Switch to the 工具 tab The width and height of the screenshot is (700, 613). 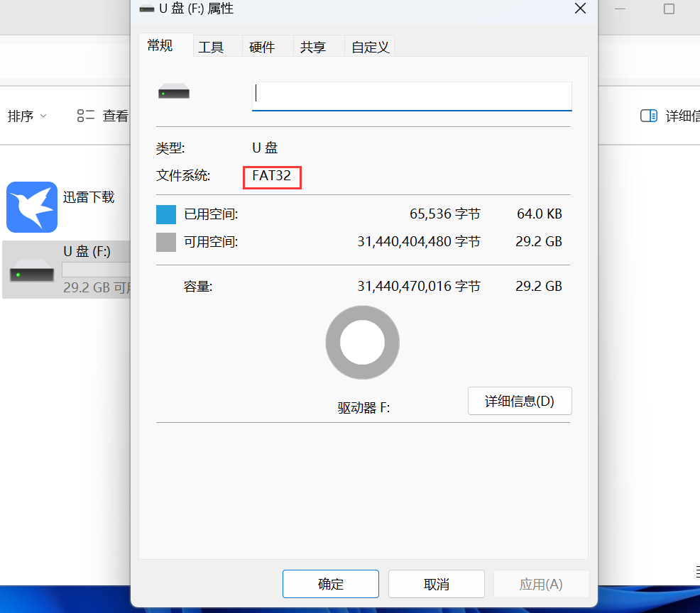[211, 47]
